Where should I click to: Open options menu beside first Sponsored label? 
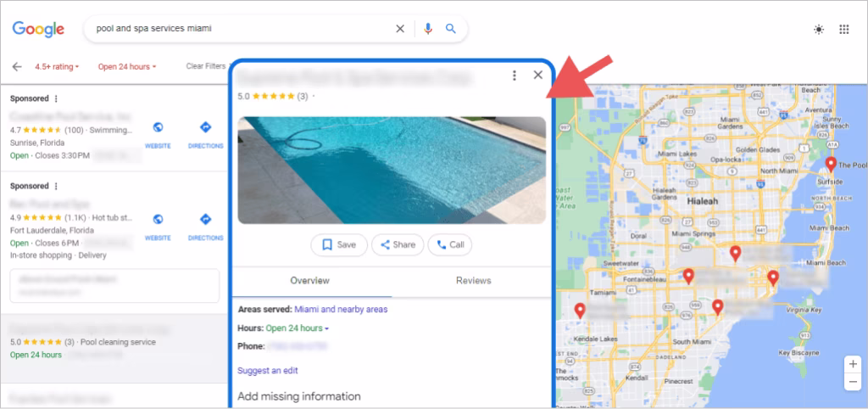coord(56,98)
